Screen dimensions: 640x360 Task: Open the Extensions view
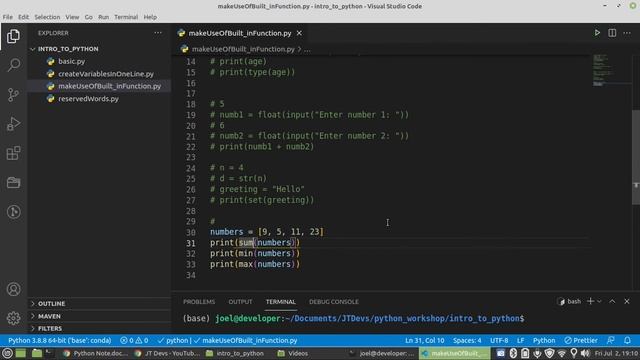pos(13,153)
